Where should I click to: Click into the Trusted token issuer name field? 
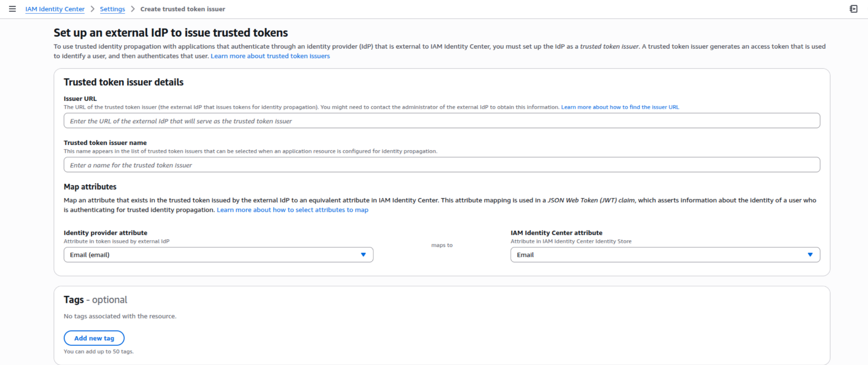(x=442, y=165)
